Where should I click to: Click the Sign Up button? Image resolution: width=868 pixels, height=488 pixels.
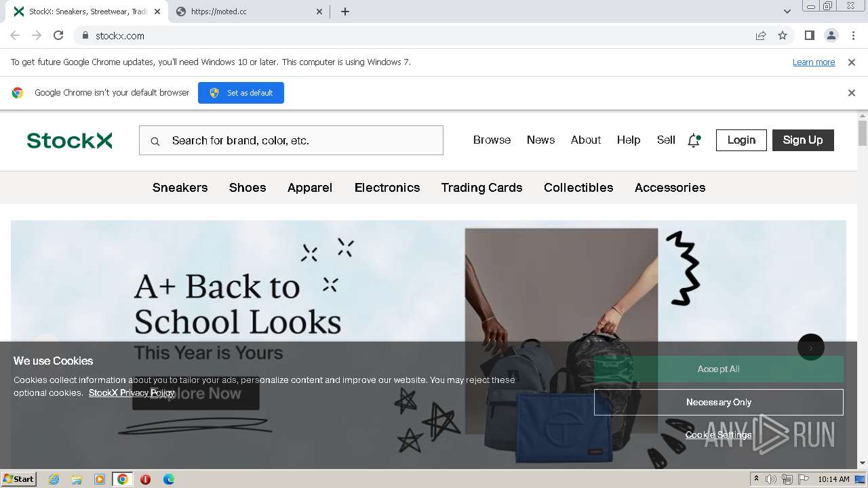[x=803, y=140]
